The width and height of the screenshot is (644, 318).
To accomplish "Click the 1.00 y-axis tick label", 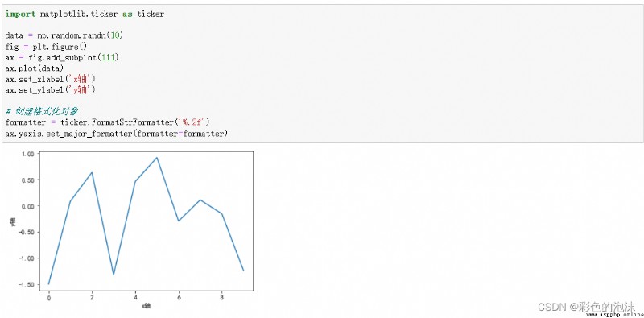I will [x=28, y=154].
